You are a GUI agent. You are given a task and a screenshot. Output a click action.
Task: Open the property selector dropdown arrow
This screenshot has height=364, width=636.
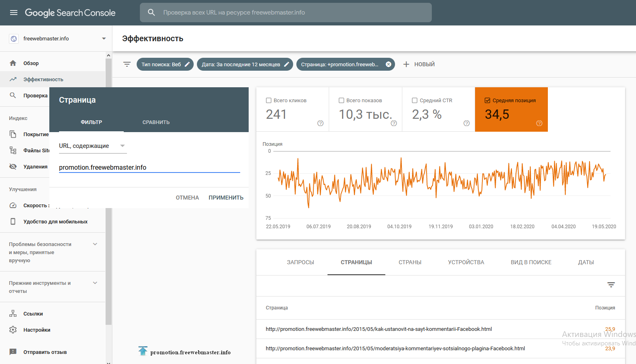104,39
